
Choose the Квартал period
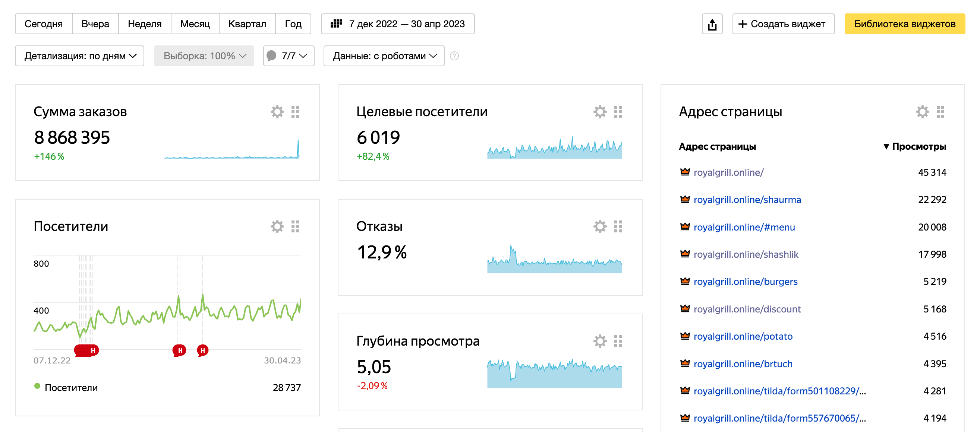pos(247,24)
